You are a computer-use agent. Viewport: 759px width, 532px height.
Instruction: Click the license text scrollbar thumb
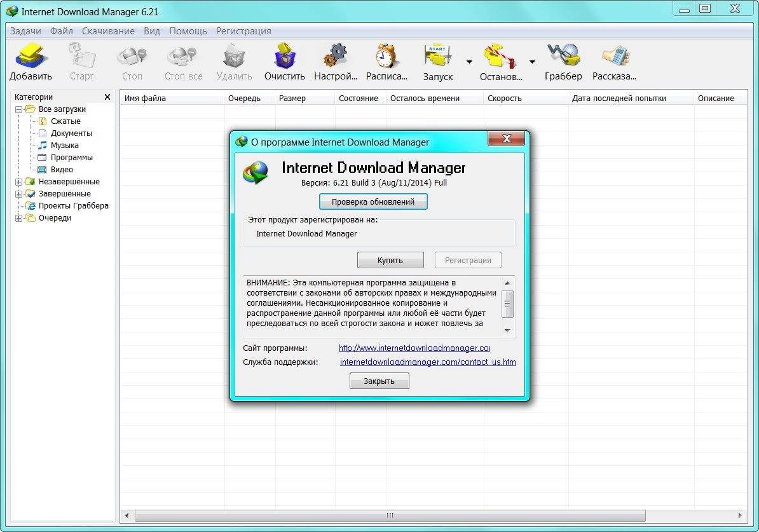click(507, 304)
